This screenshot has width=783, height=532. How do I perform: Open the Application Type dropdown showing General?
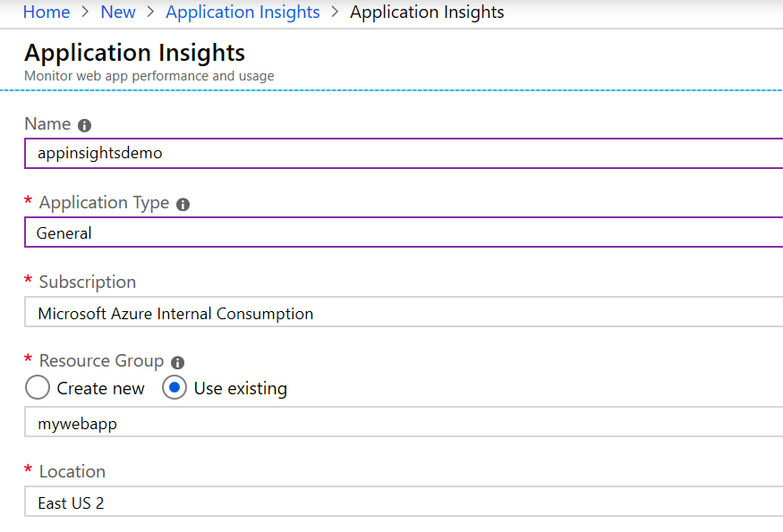(404, 232)
